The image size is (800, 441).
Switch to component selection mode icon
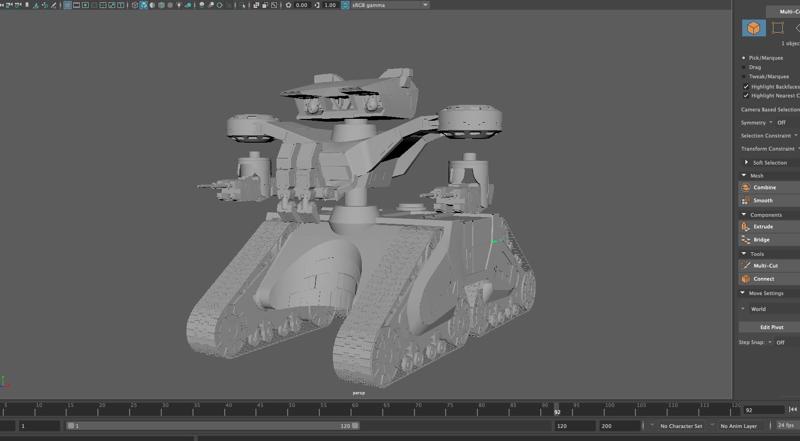point(778,28)
